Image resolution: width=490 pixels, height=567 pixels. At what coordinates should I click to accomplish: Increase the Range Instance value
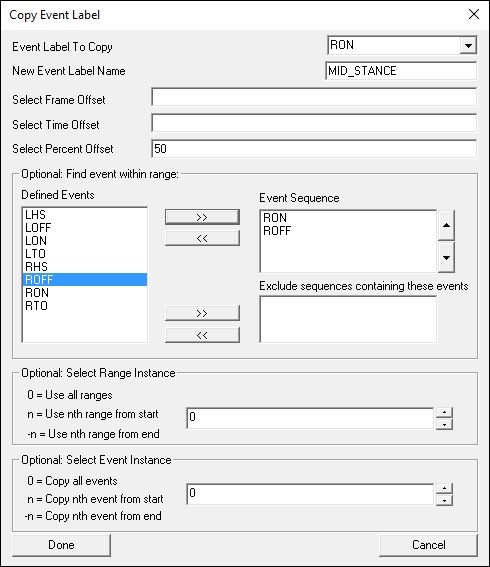tap(444, 412)
